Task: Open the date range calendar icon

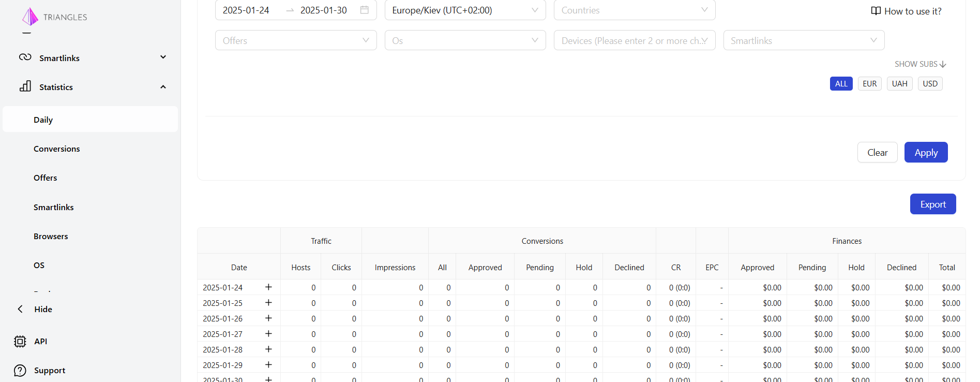Action: 364,10
